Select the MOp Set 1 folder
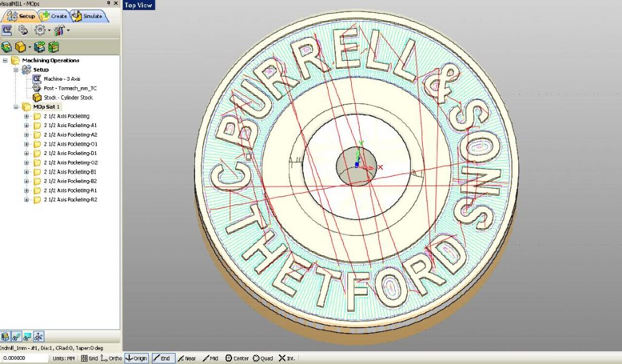622x364 pixels. [x=46, y=107]
